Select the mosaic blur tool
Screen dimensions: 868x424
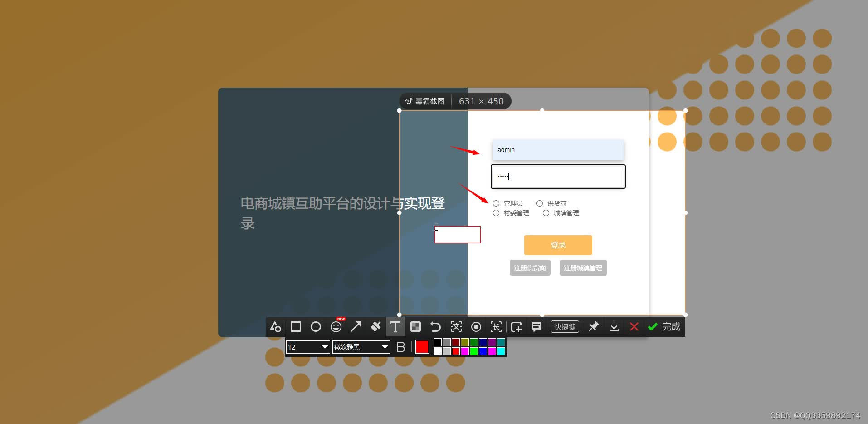(415, 327)
